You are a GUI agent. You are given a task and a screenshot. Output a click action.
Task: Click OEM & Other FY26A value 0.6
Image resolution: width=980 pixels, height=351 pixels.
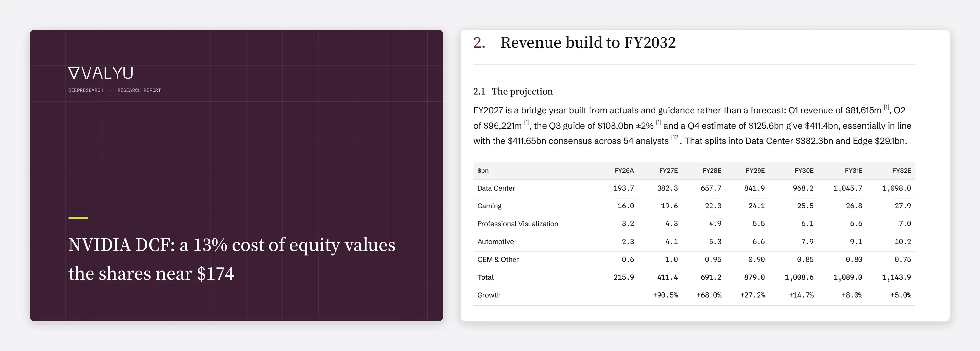point(628,259)
